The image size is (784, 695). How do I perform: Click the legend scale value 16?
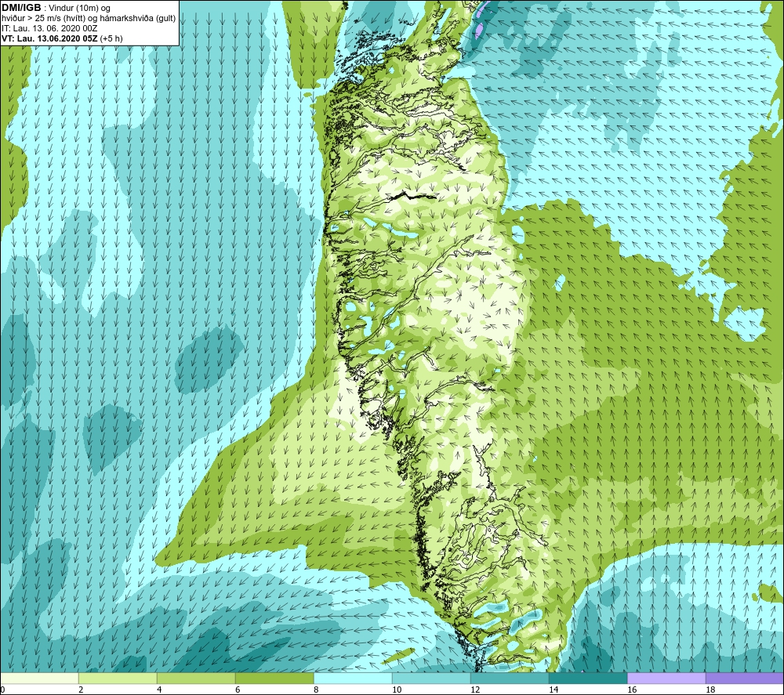[632, 690]
